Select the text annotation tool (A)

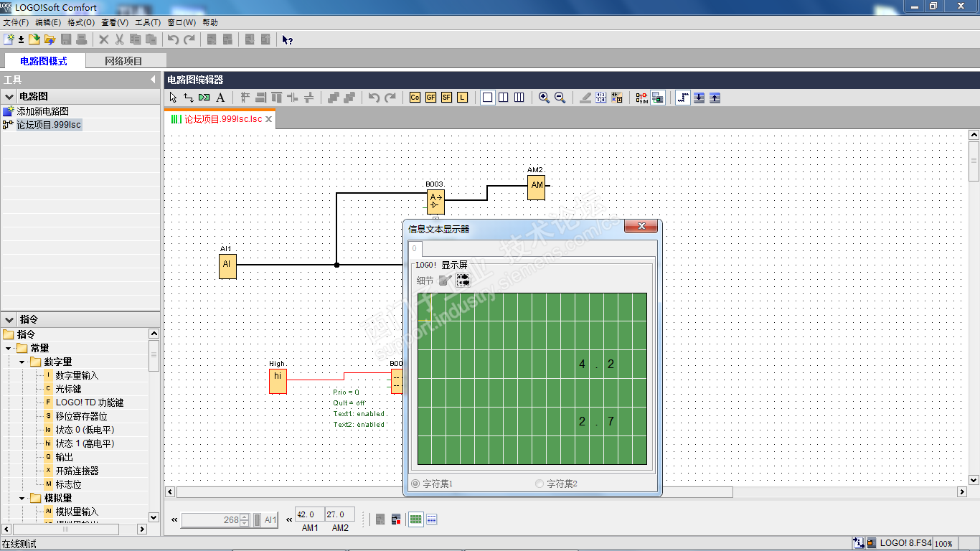[x=220, y=98]
